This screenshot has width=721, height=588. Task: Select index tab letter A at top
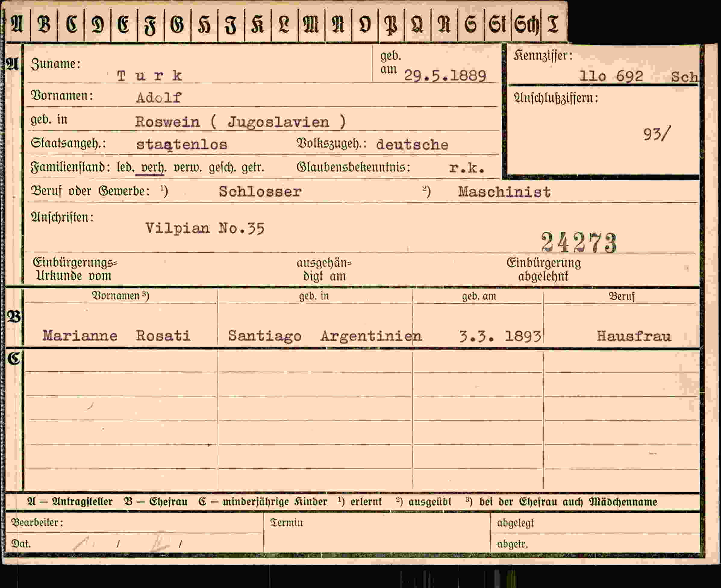[17, 24]
